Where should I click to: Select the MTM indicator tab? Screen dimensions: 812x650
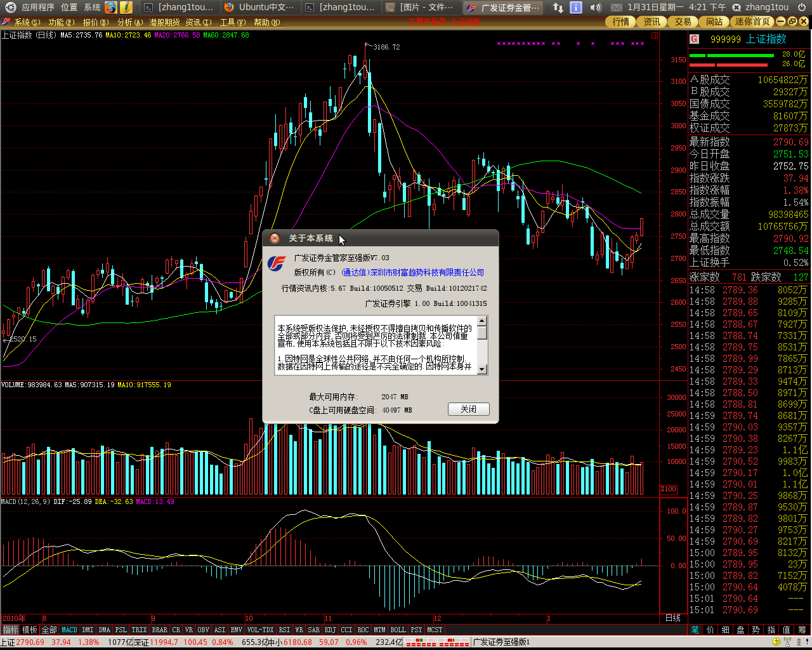(379, 630)
